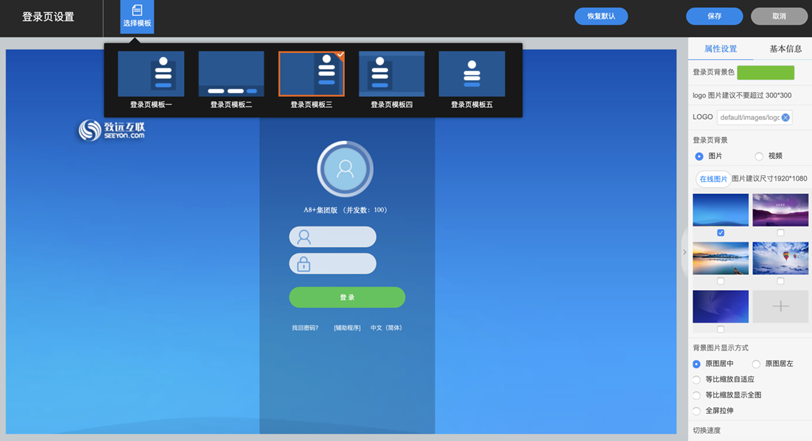
Task: Click the user avatar circle icon
Action: tap(345, 169)
